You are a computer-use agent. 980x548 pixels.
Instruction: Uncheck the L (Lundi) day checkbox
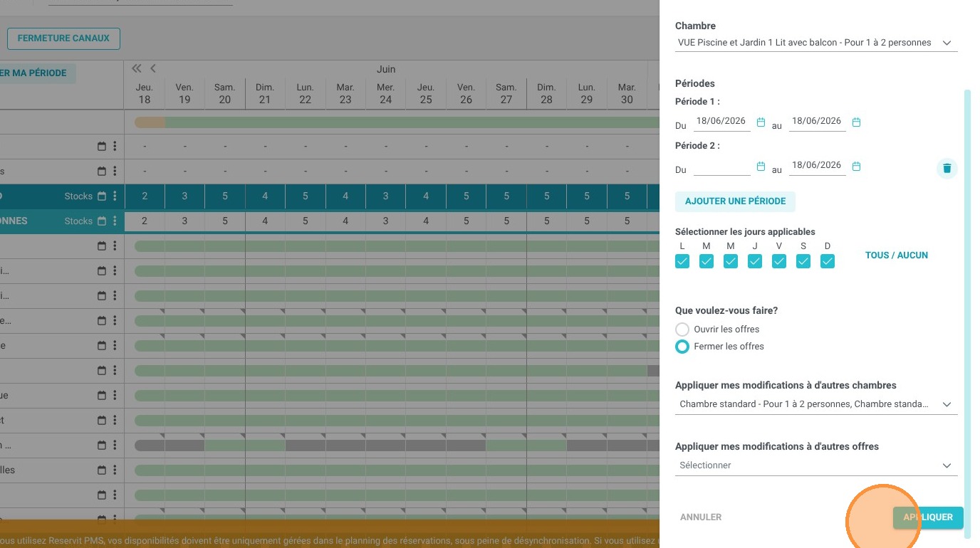(682, 261)
